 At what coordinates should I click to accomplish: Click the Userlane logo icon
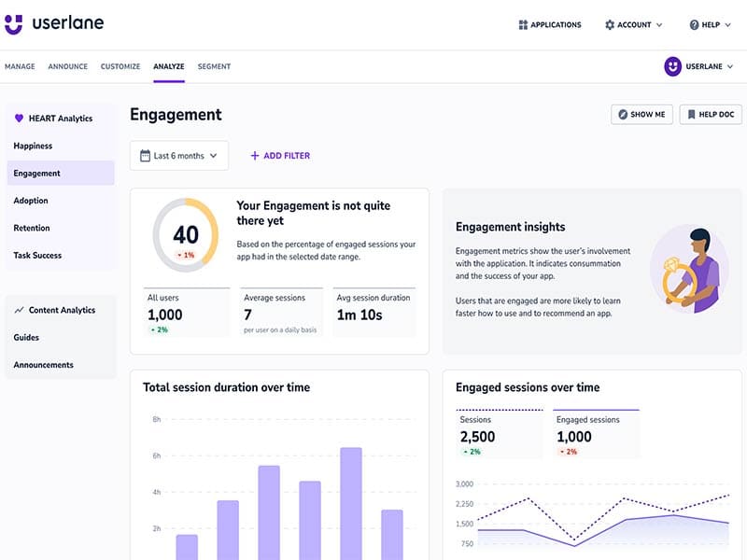point(14,24)
